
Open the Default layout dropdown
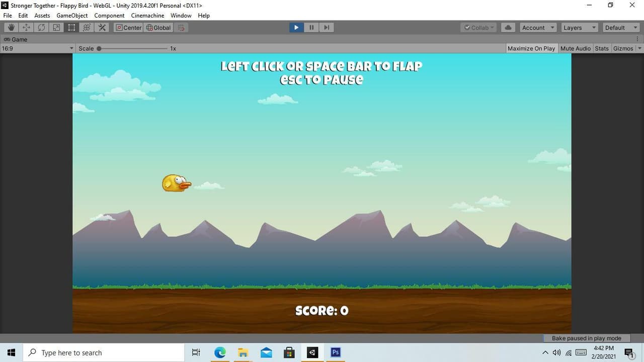(620, 28)
